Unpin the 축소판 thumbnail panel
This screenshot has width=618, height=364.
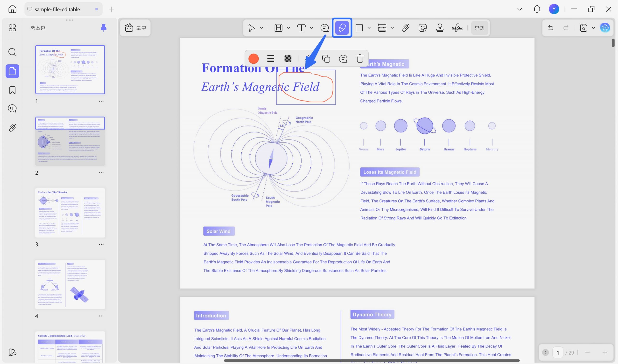click(104, 28)
